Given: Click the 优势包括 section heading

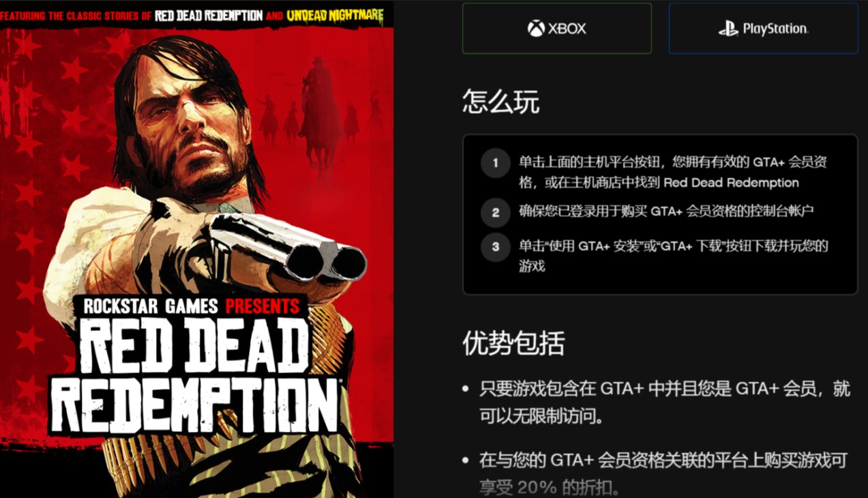Looking at the screenshot, I should (x=513, y=343).
